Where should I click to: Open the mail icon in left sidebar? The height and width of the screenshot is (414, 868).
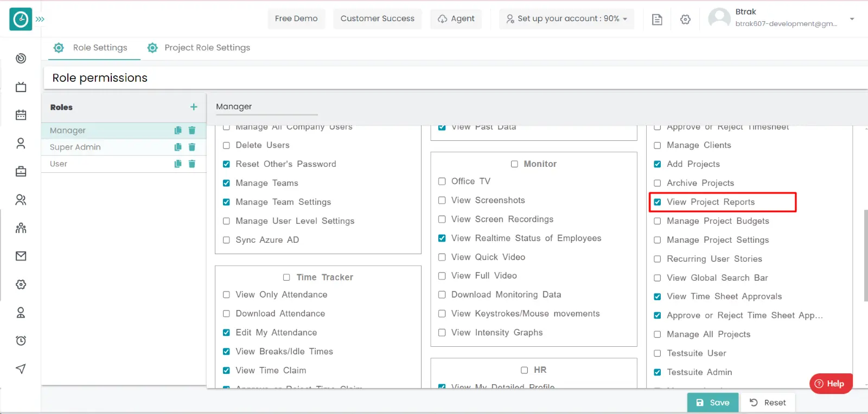pyautogui.click(x=21, y=256)
